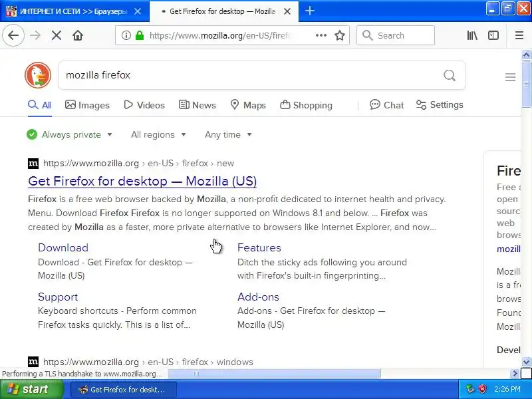Viewport: 532px width, 399px height.
Task: Show site information icon in address bar
Action: [126, 35]
